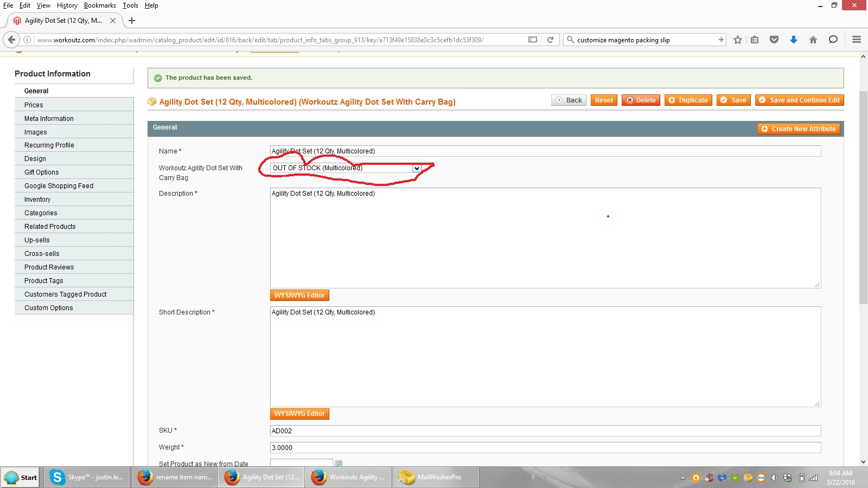Open WYSIWYG Editor for Description
The height and width of the screenshot is (488, 868).
(299, 296)
